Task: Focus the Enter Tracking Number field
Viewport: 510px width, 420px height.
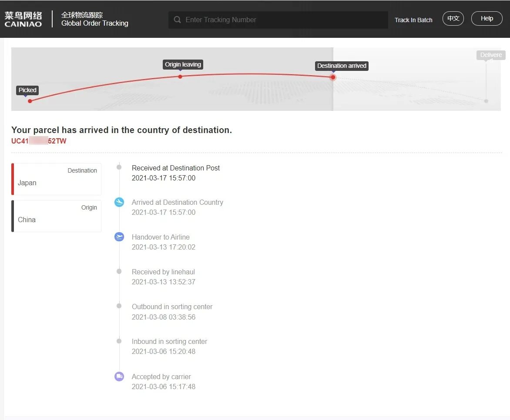Action: pyautogui.click(x=278, y=20)
